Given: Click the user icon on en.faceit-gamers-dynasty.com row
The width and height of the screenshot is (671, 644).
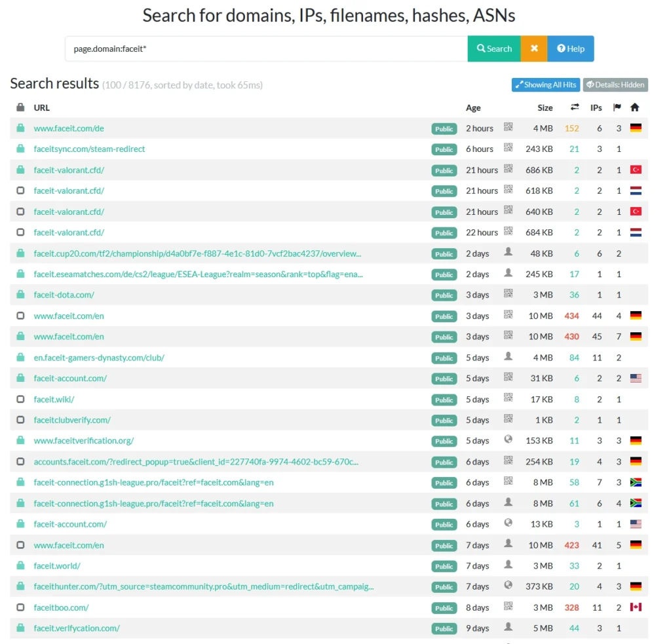Looking at the screenshot, I should 508,356.
